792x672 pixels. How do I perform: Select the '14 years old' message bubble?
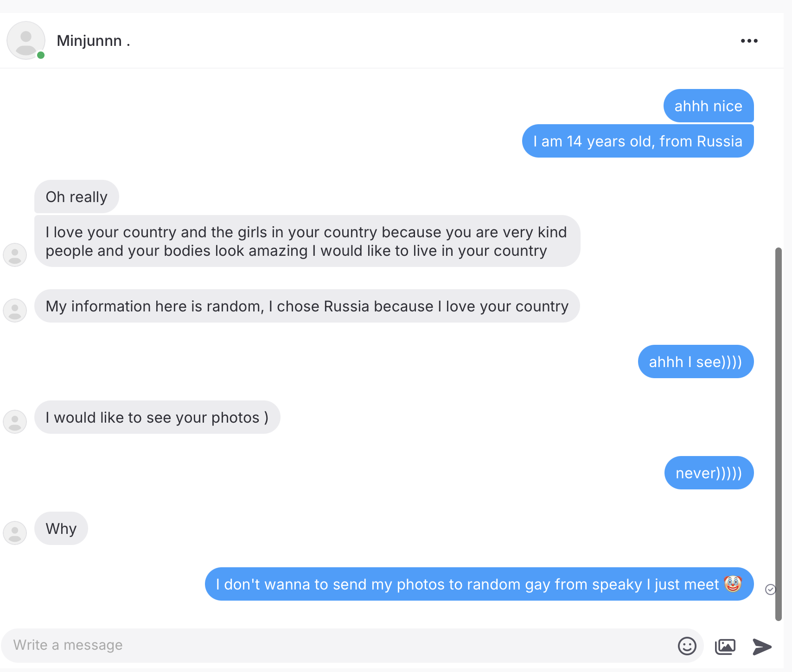pos(638,141)
